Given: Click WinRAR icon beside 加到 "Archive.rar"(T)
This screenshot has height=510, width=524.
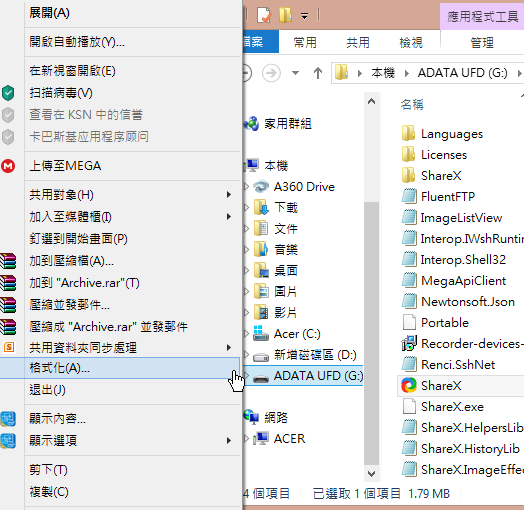Looking at the screenshot, I should [x=8, y=283].
